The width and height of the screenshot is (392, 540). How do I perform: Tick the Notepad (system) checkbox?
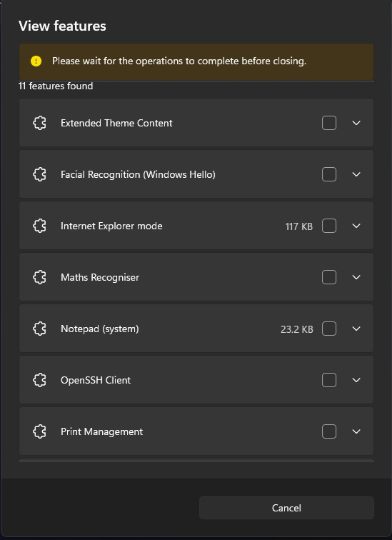click(329, 329)
